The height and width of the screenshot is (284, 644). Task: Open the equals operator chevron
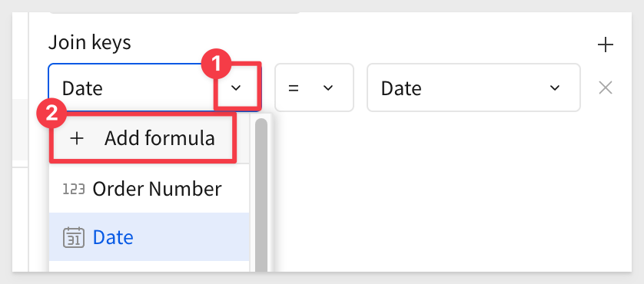tap(327, 88)
